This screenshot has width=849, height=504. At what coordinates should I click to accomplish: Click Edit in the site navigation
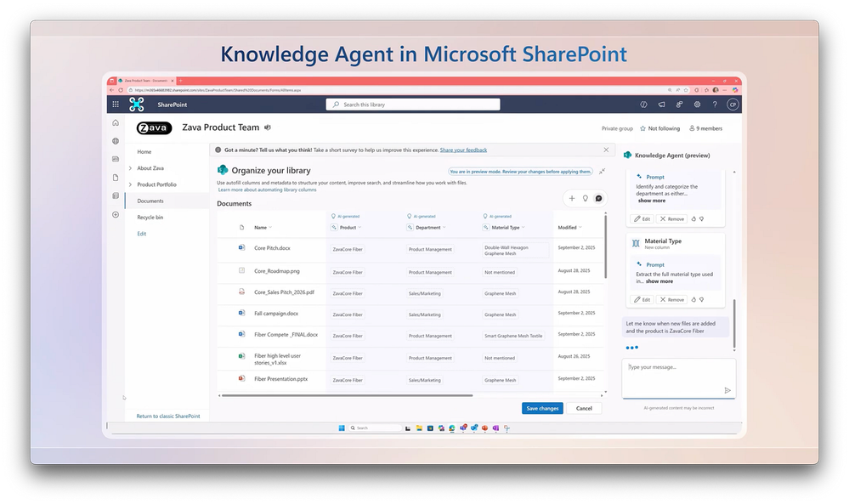(141, 234)
